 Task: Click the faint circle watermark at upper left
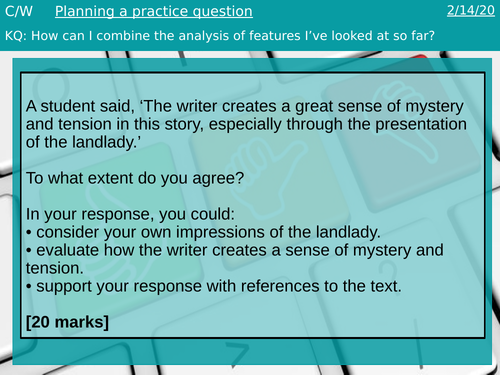pyautogui.click(x=53, y=87)
